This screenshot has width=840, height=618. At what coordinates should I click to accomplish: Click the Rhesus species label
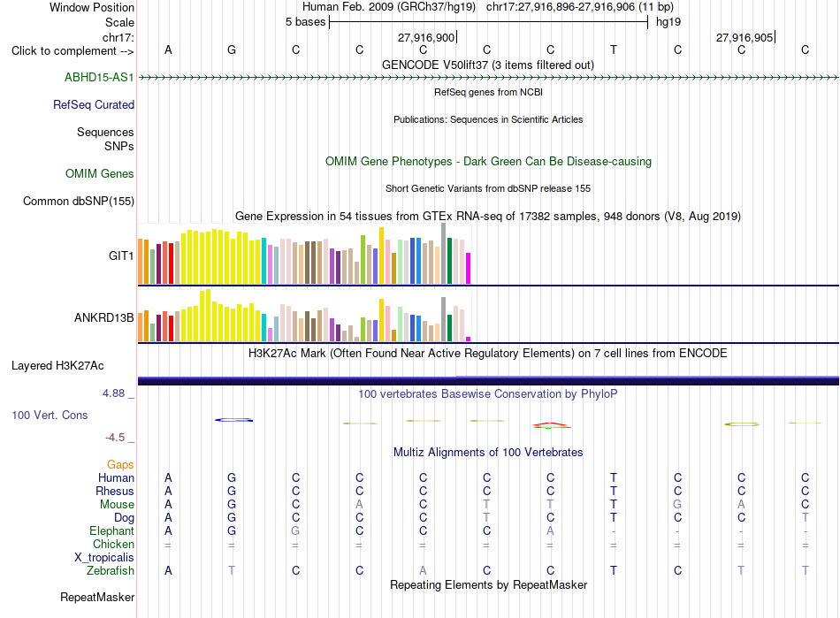coord(115,491)
